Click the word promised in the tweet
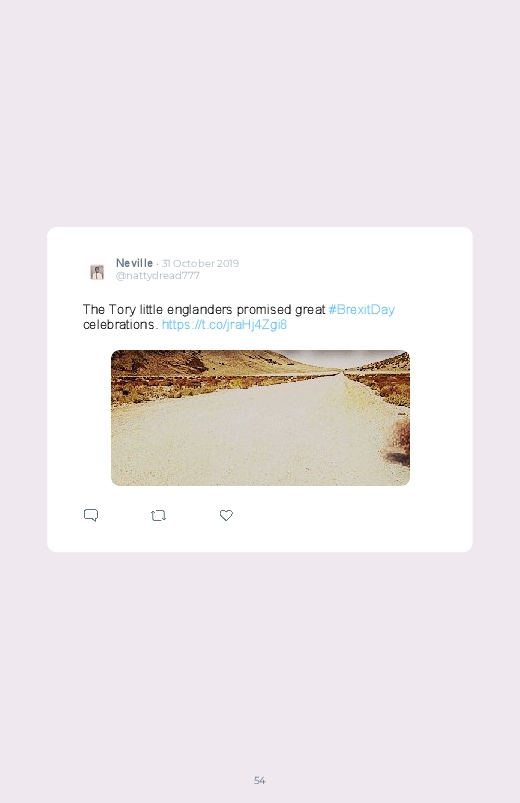520x803 pixels. [264, 310]
